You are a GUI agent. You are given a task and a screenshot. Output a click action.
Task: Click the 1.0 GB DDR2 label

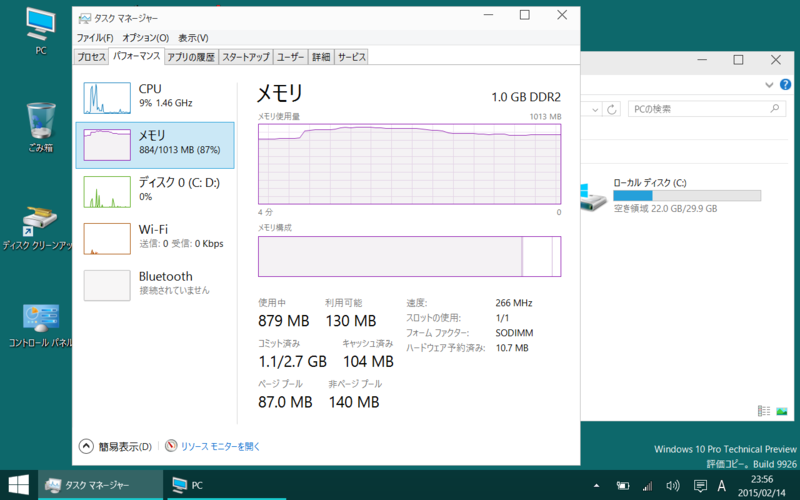526,97
